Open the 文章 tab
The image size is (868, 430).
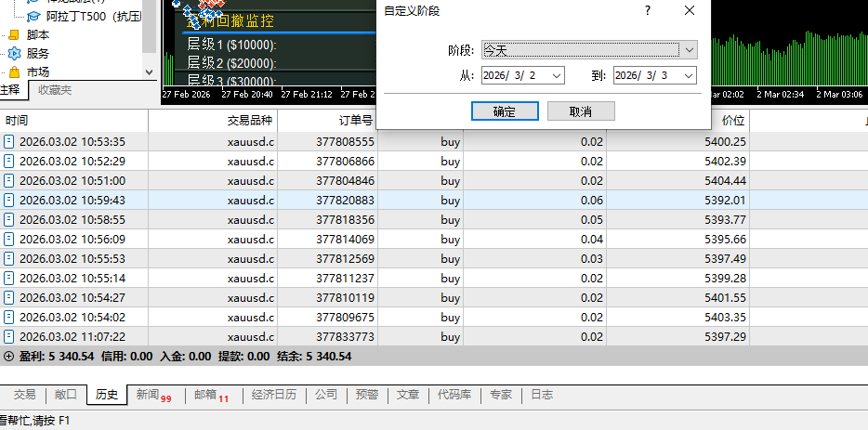(x=408, y=395)
